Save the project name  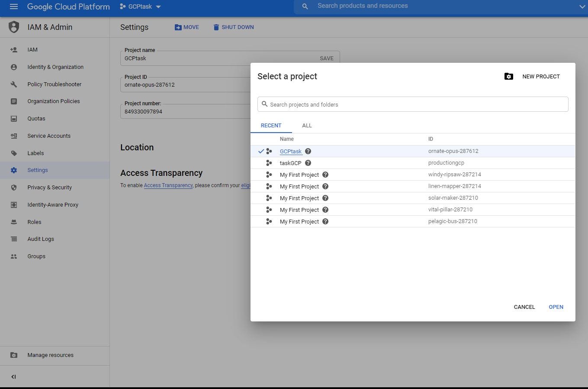[x=327, y=58]
